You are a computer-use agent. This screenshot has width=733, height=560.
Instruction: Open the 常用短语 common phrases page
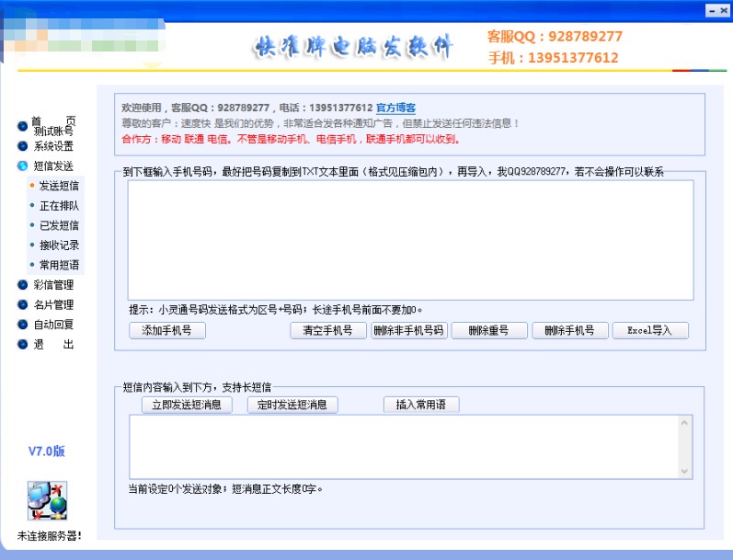pyautogui.click(x=59, y=265)
